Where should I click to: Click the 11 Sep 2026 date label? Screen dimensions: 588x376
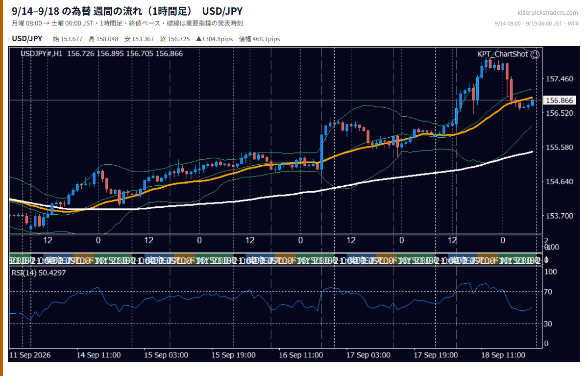coord(30,355)
